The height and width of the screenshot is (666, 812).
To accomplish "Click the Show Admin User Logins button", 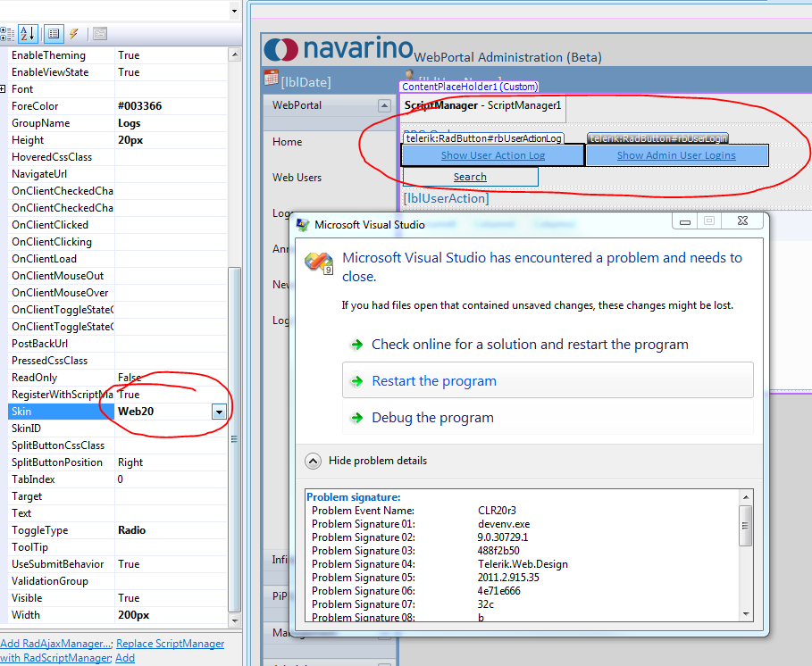I will click(676, 155).
